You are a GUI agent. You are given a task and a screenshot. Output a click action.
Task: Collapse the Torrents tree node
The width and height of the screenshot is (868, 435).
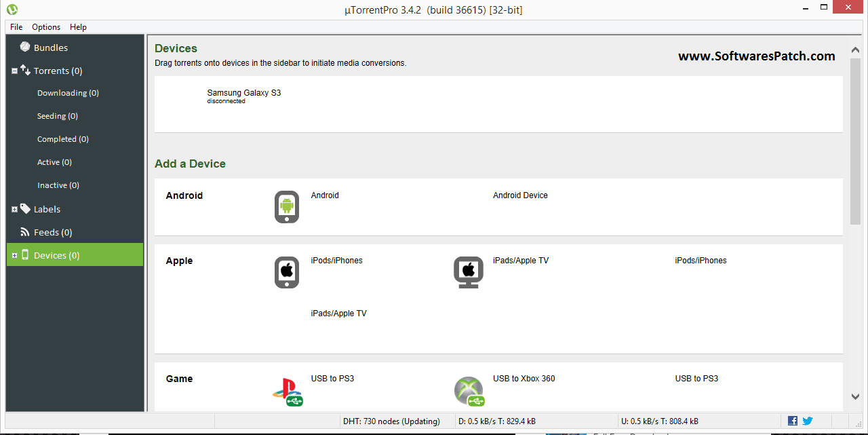[14, 71]
